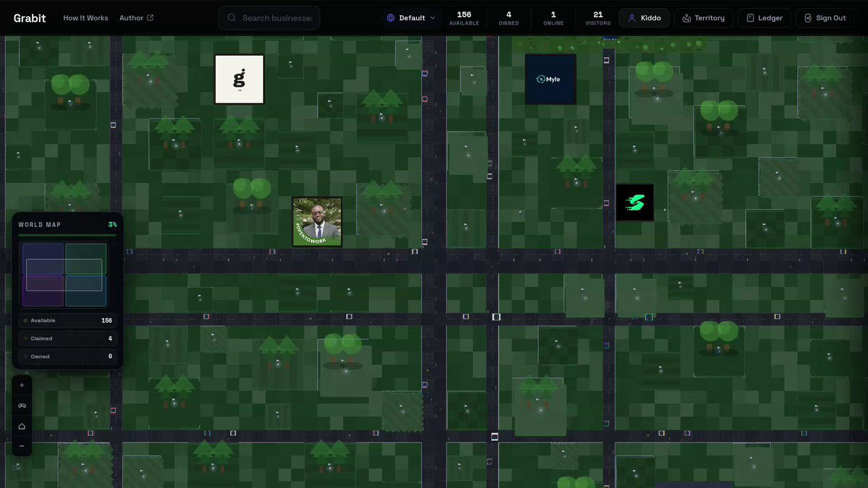Open the Territory tab
Image resolution: width=868 pixels, height=488 pixels.
pyautogui.click(x=704, y=18)
